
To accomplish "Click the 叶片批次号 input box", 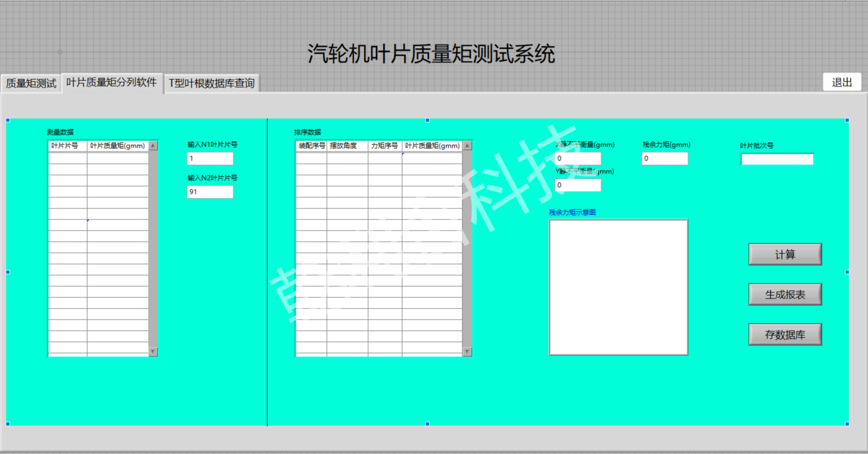I will (777, 160).
